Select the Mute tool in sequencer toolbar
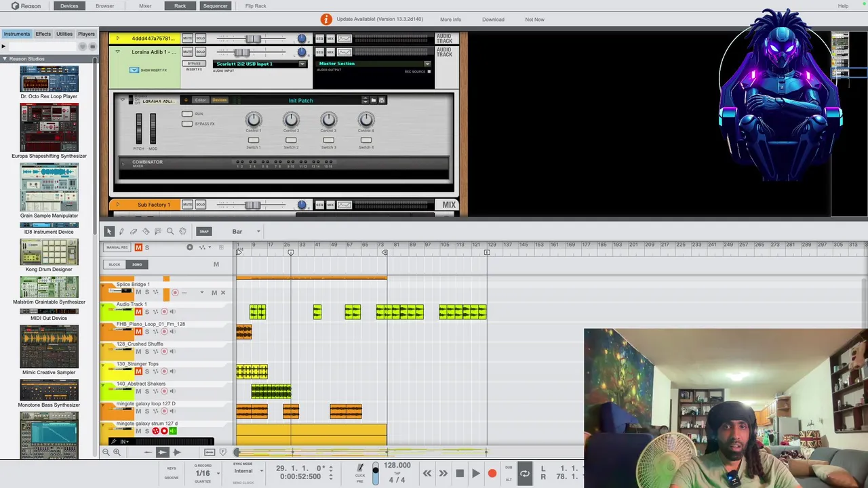 [158, 231]
